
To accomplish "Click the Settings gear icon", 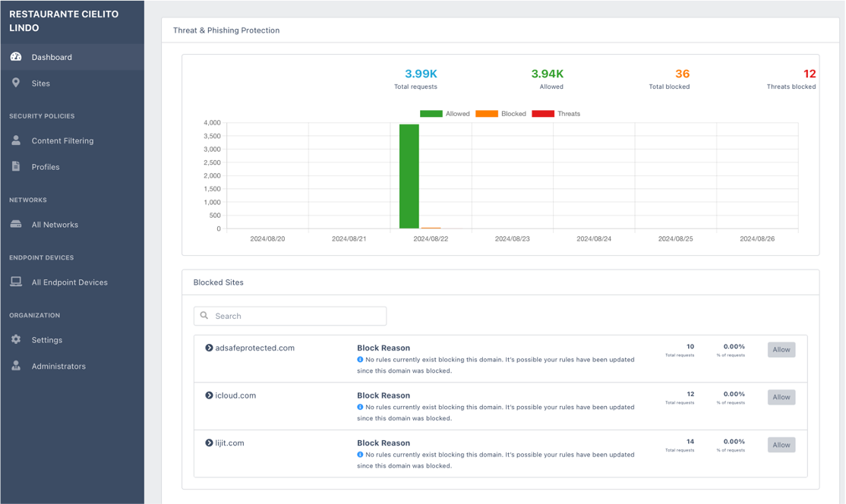I will [16, 339].
